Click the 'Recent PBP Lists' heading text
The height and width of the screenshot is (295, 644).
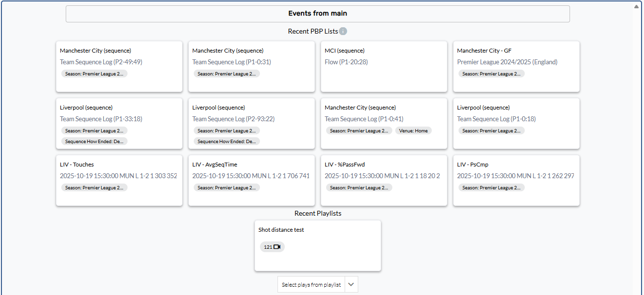pos(313,31)
